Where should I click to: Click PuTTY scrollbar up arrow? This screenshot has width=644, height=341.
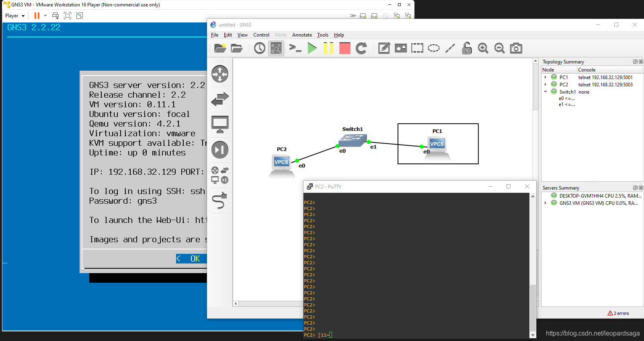point(533,196)
